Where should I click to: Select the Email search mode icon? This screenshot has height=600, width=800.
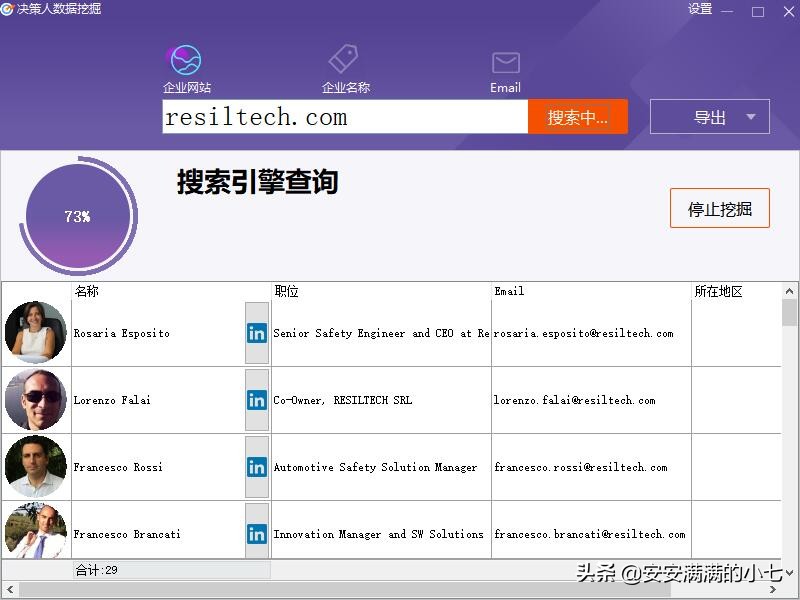505,60
